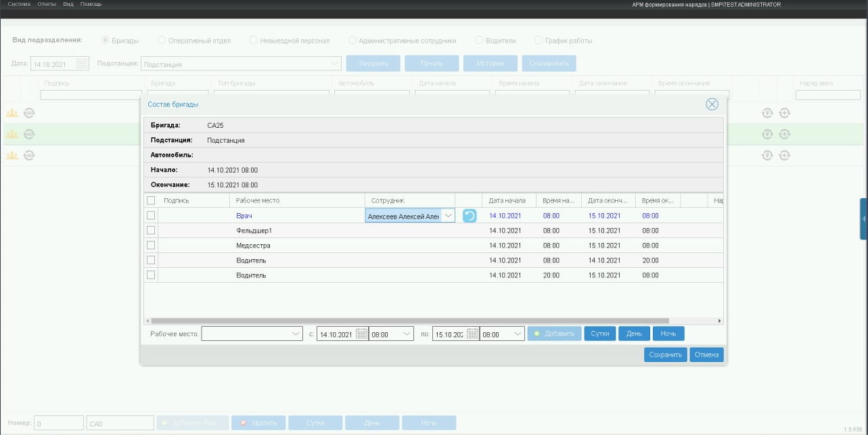Select the Оперативный отдел radio button
868x435 pixels.
click(x=162, y=41)
